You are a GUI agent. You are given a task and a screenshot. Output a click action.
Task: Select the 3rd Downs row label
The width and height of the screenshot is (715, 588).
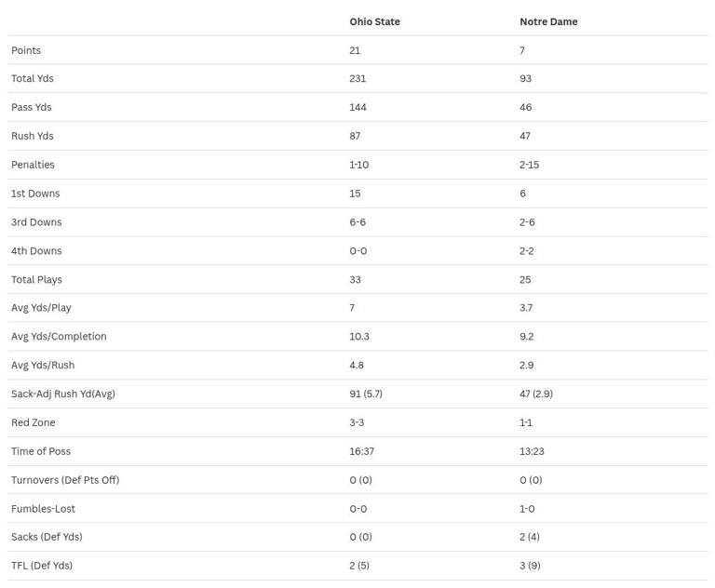[x=36, y=222]
